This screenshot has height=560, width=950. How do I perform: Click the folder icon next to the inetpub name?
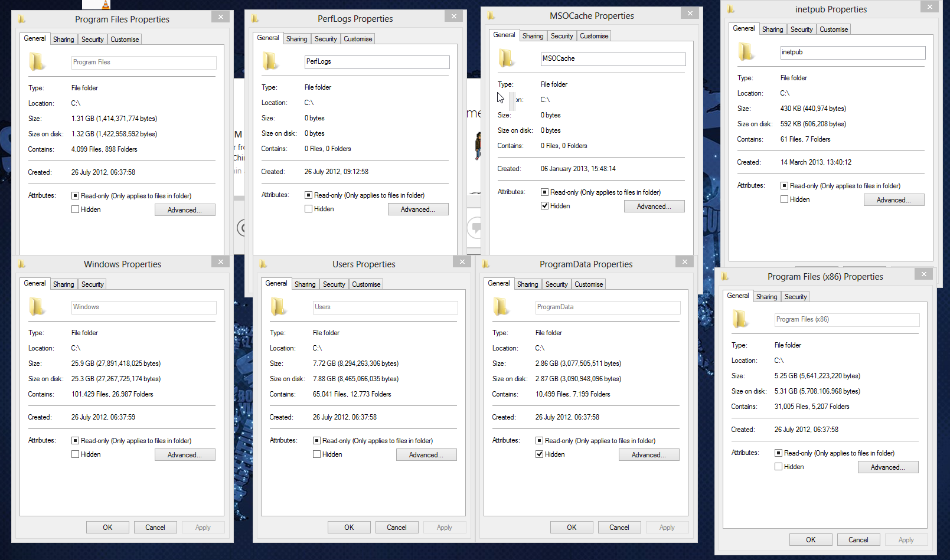746,52
